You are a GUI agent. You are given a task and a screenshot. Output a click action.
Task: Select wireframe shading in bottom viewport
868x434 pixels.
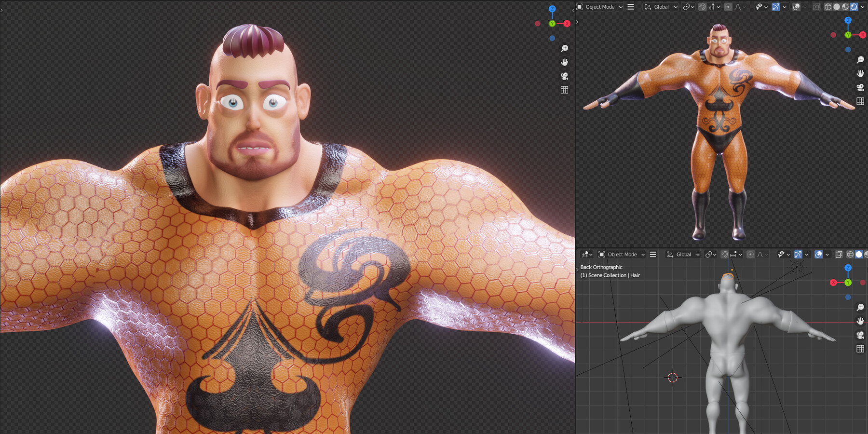pyautogui.click(x=850, y=254)
